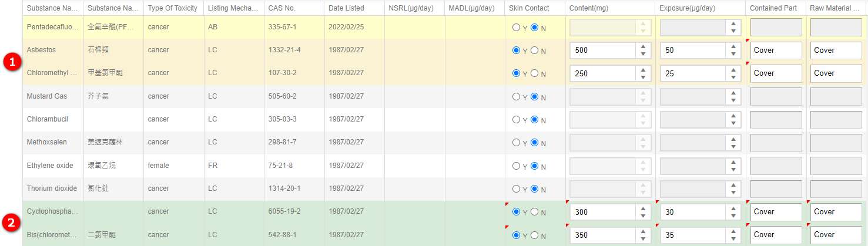This screenshot has height=246, width=868.
Task: Select Skin Contact Y for Mustard Gas
Action: (x=516, y=96)
